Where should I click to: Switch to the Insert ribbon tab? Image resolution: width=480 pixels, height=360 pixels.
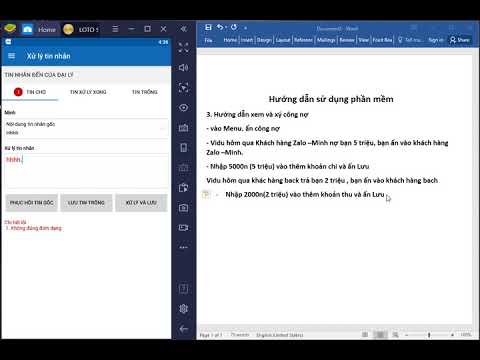pyautogui.click(x=247, y=40)
